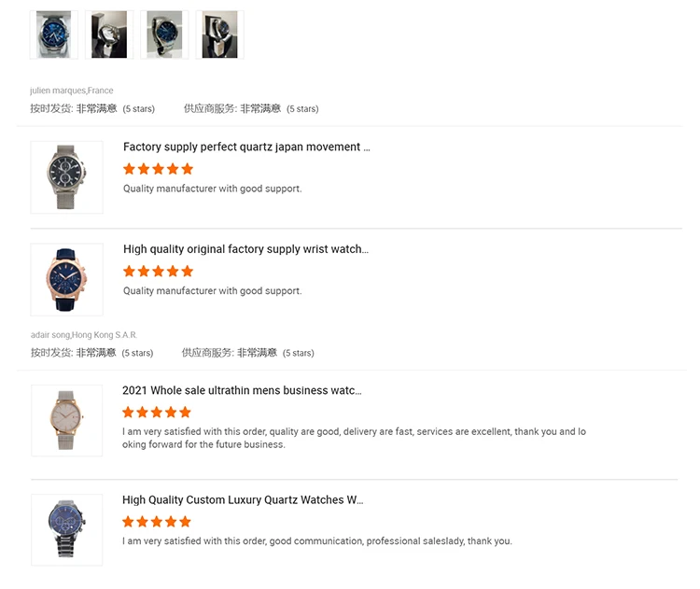Open fourth review photo thumbnail

tap(219, 35)
